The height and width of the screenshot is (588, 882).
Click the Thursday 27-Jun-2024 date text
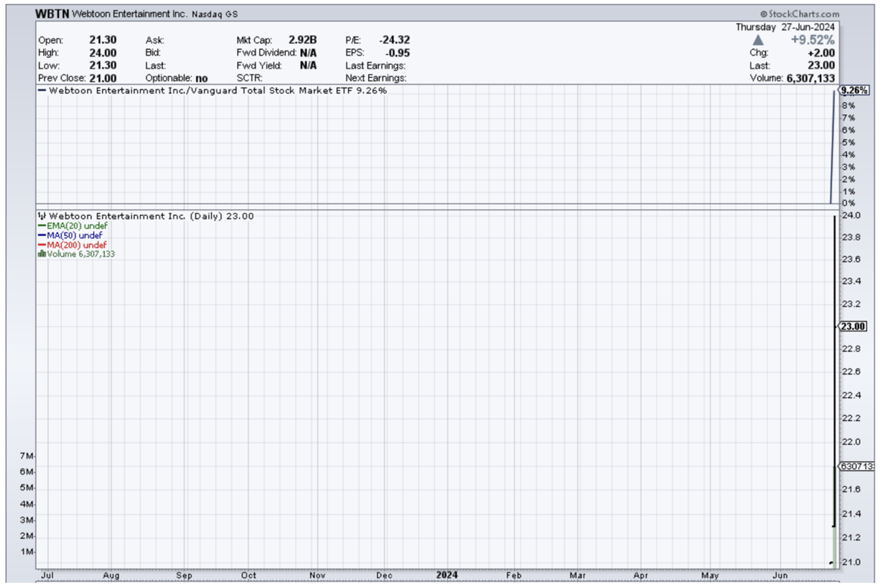[x=785, y=27]
